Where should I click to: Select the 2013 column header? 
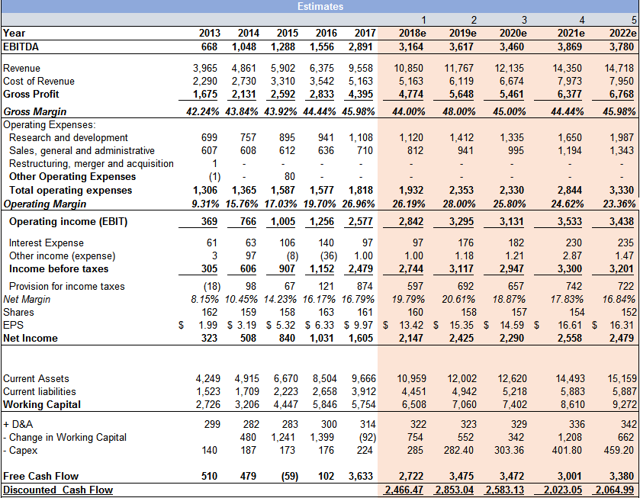pos(209,33)
